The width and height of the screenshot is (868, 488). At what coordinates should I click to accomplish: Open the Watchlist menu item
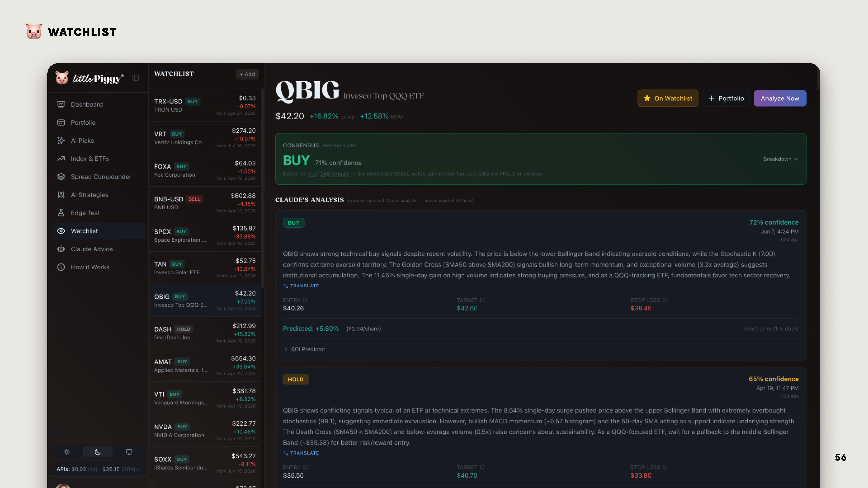(x=98, y=231)
